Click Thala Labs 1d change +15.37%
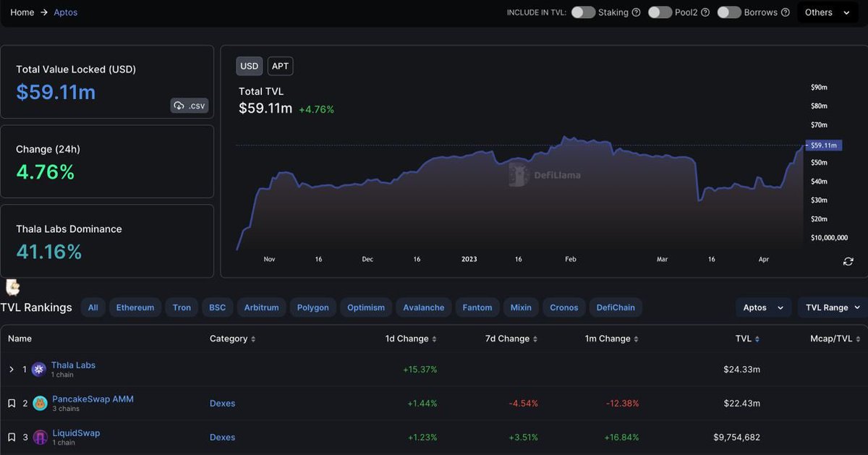The image size is (868, 455). click(420, 370)
